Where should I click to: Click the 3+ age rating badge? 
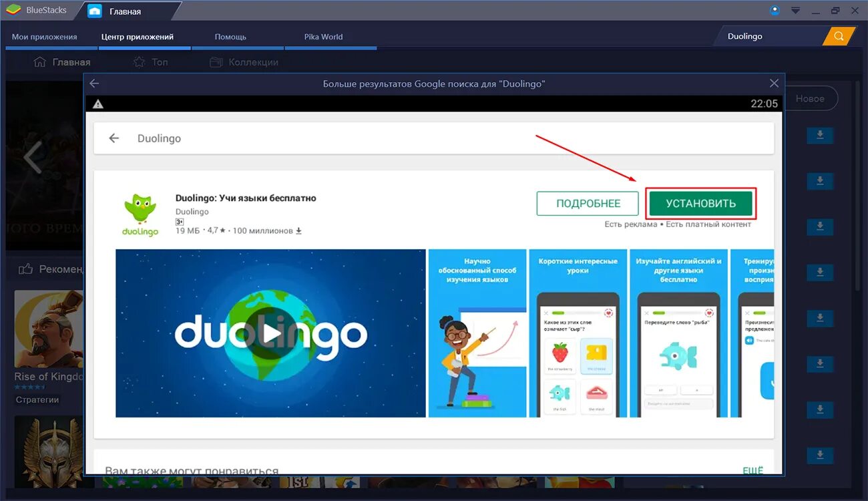tap(179, 221)
